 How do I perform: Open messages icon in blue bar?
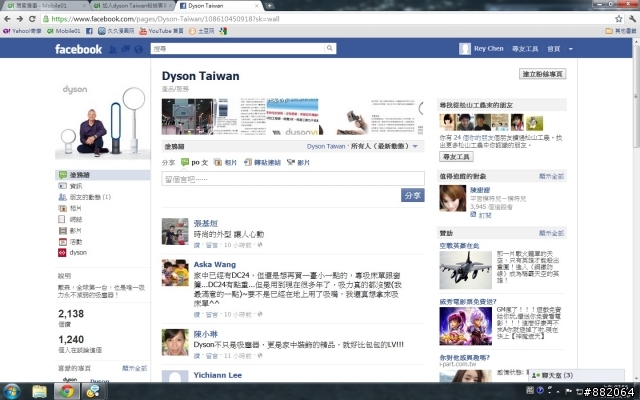click(x=126, y=49)
